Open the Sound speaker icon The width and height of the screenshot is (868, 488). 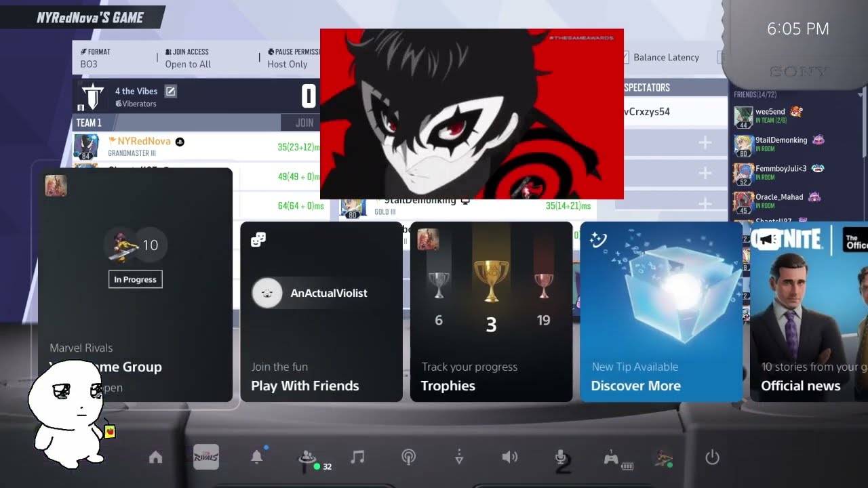510,457
